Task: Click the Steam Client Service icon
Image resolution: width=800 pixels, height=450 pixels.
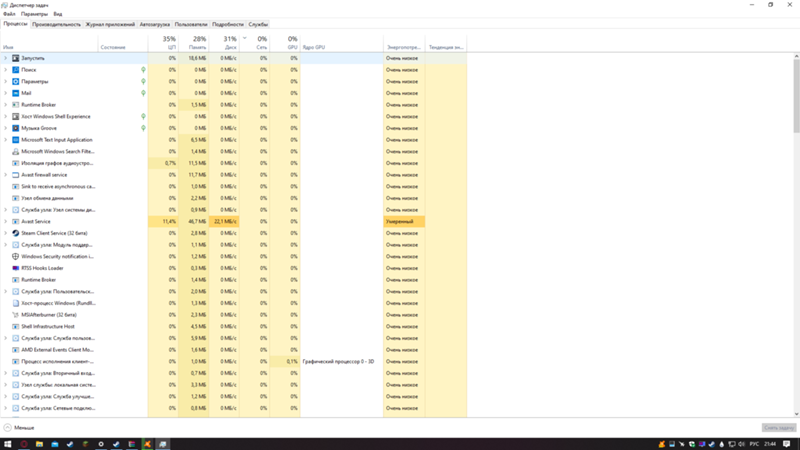Action: (x=15, y=233)
